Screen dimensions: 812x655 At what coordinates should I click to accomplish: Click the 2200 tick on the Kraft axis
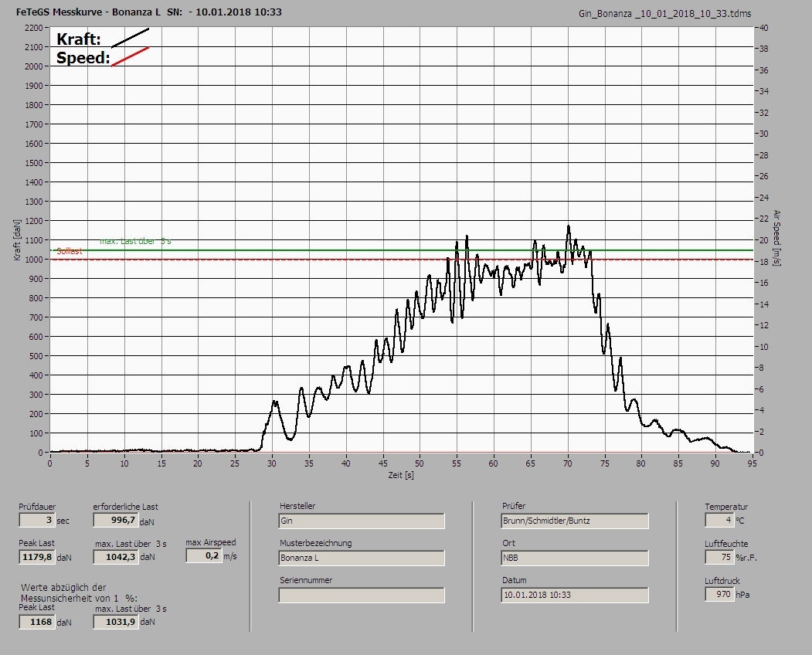tap(34, 28)
